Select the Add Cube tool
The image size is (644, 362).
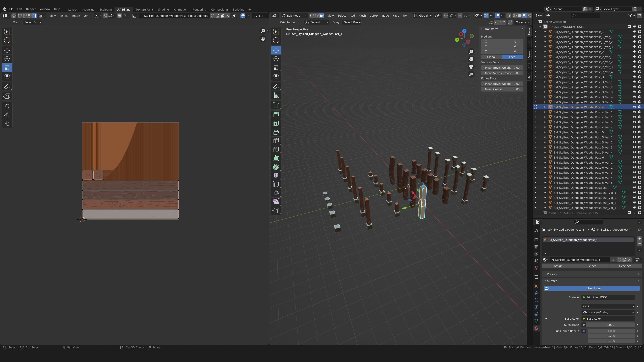[276, 105]
